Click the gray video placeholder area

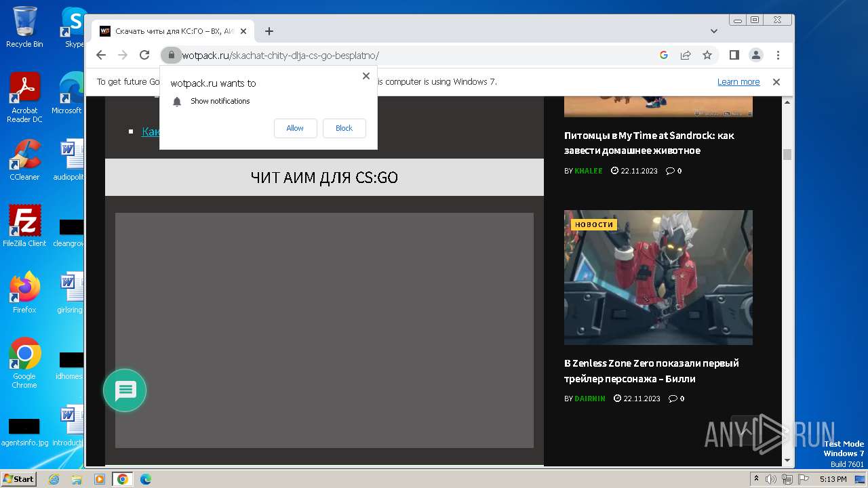(324, 330)
